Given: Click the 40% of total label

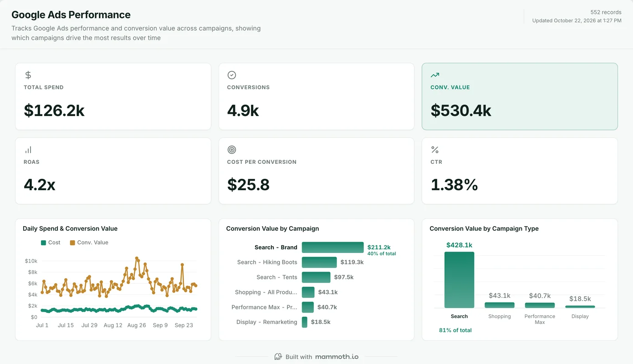Looking at the screenshot, I should 382,253.
